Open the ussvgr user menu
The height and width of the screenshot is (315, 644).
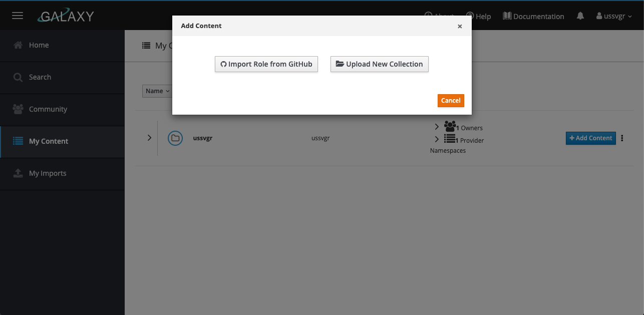pyautogui.click(x=614, y=16)
